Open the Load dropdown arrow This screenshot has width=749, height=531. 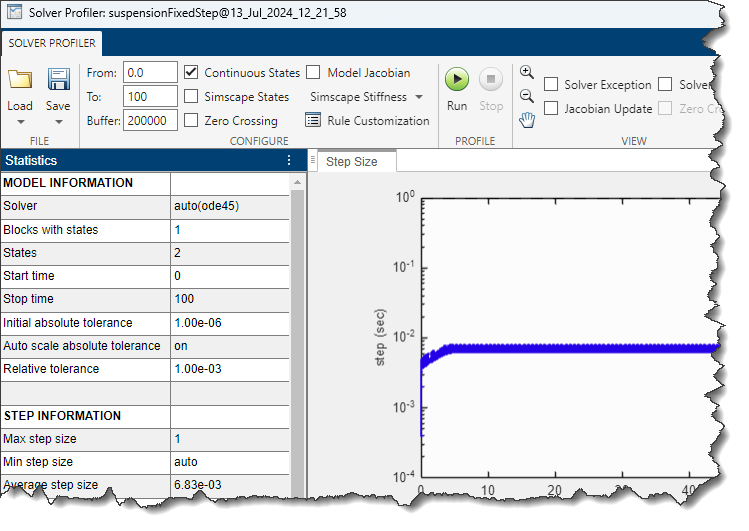(x=20, y=122)
